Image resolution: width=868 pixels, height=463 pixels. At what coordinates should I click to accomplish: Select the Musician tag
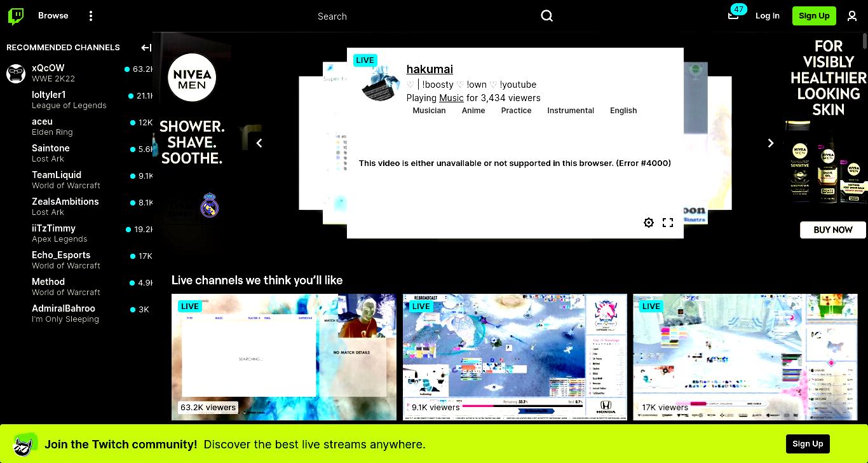pyautogui.click(x=429, y=111)
